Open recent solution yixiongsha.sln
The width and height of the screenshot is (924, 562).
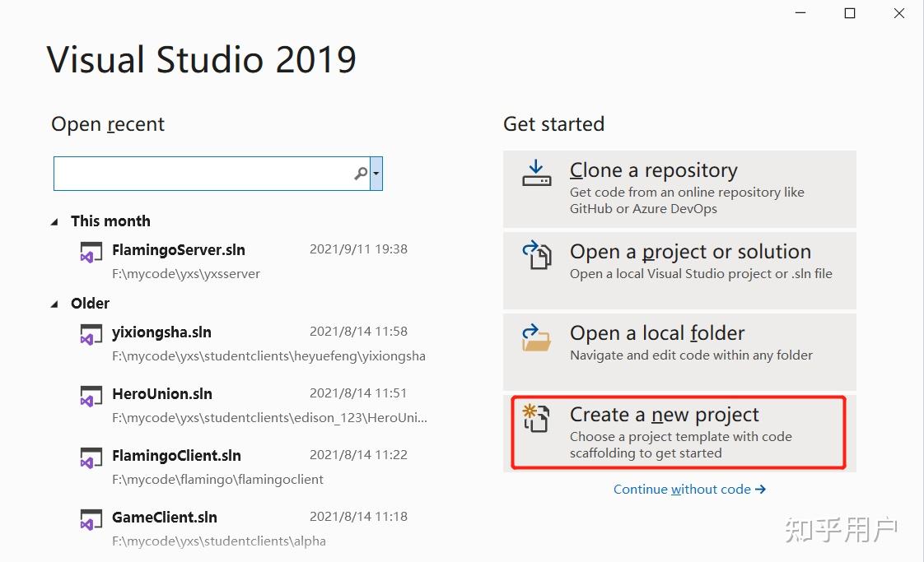point(161,332)
